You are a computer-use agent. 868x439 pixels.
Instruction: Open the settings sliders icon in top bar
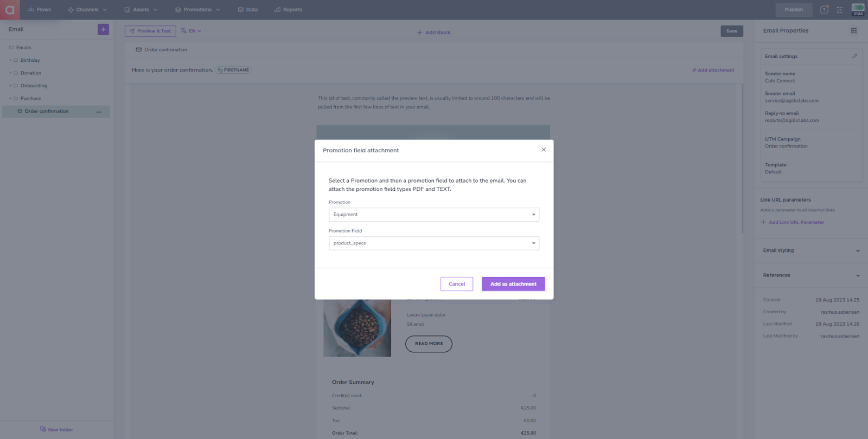(840, 10)
